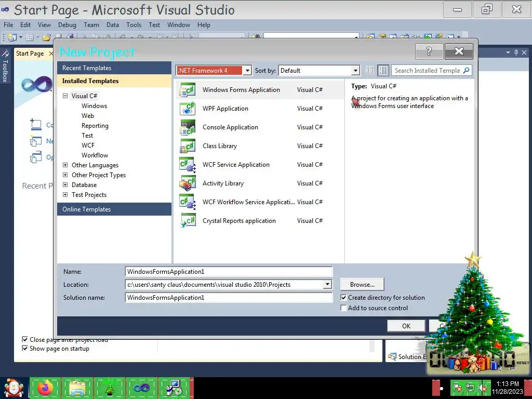Click the New Project toolbar icon
Screen dimensions: 532x399
coord(12,37)
